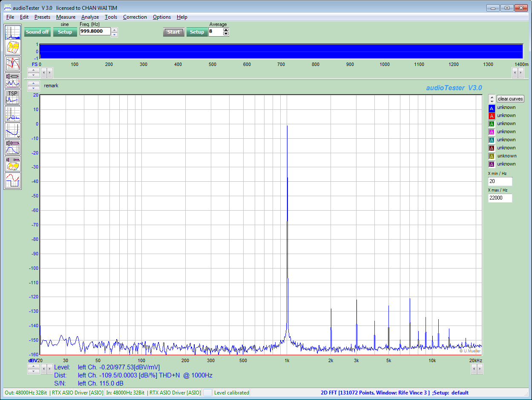Open the sine generator Setup button
The image size is (532, 400).
[65, 32]
